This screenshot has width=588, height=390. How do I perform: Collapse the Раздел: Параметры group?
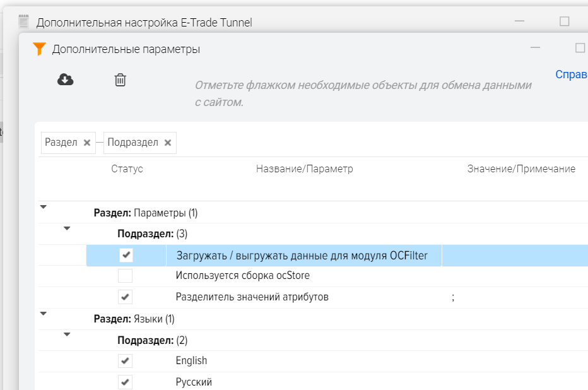coord(43,207)
